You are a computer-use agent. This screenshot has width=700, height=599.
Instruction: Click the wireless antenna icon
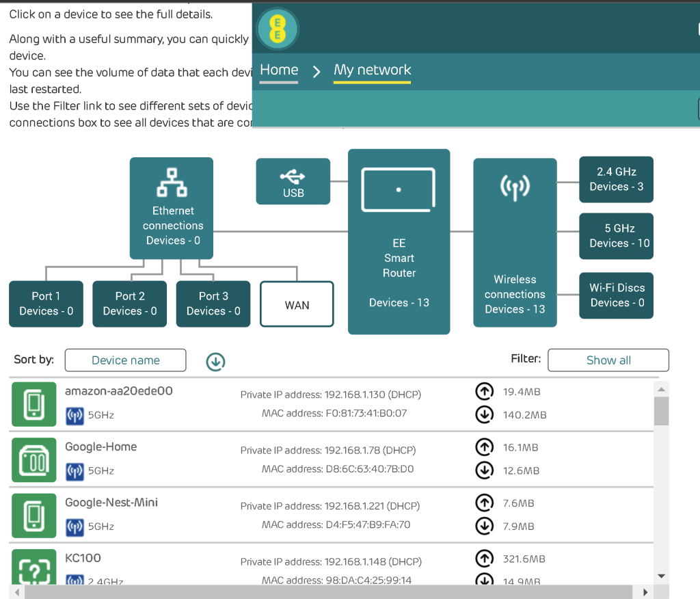[515, 187]
